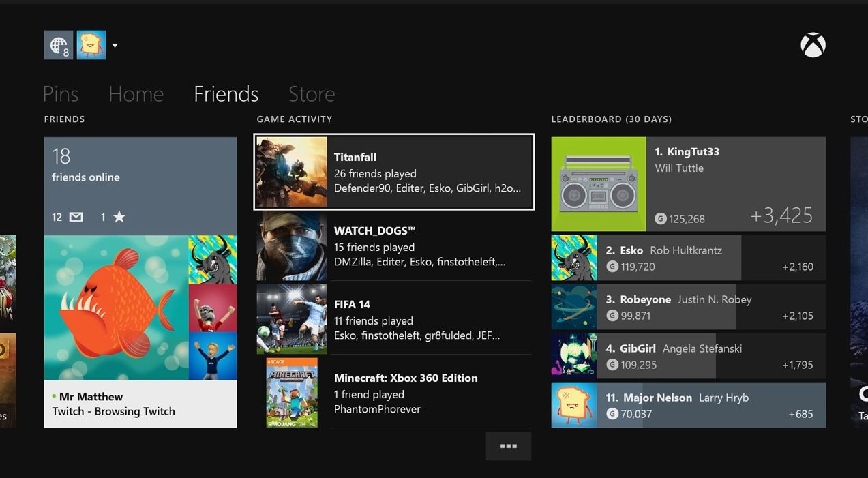The width and height of the screenshot is (868, 478).
Task: Click the Titanfall cover art
Action: point(292,172)
